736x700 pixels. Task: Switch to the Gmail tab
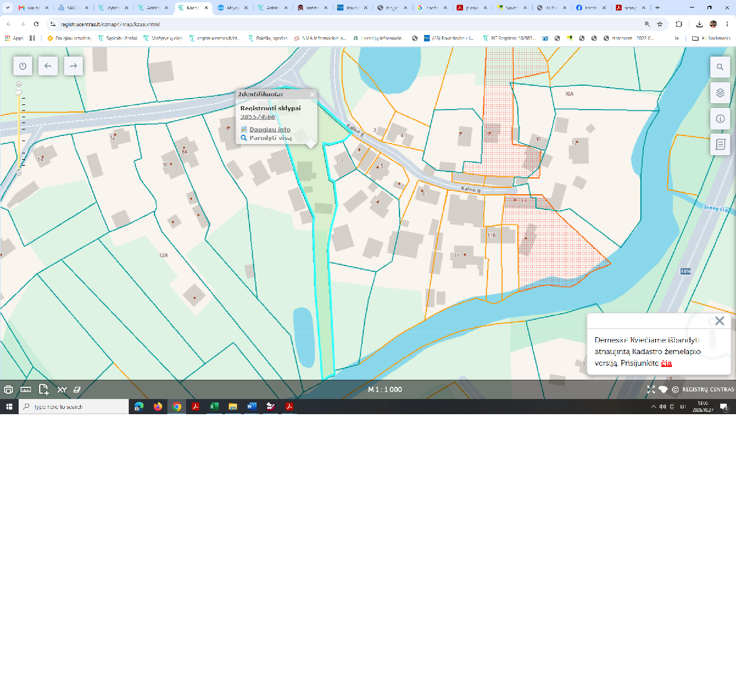click(x=33, y=8)
